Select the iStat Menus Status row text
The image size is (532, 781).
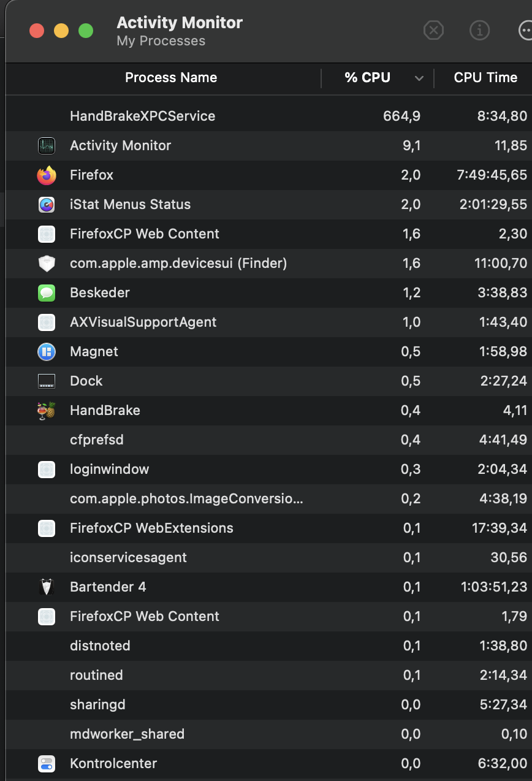[130, 204]
